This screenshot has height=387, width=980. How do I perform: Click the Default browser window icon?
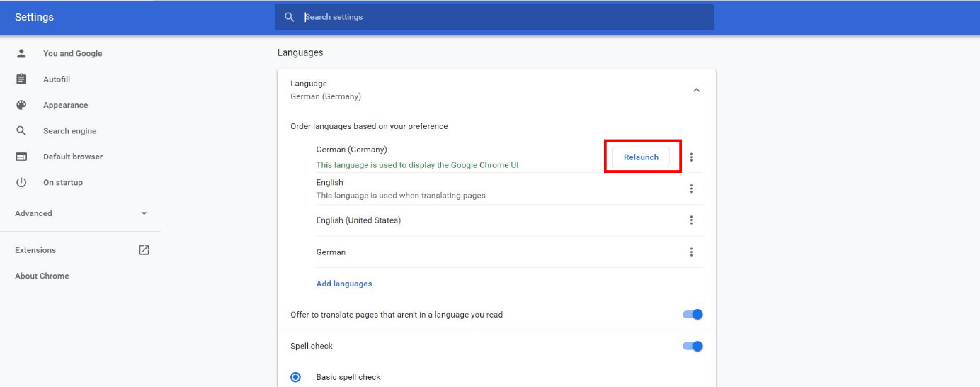21,157
